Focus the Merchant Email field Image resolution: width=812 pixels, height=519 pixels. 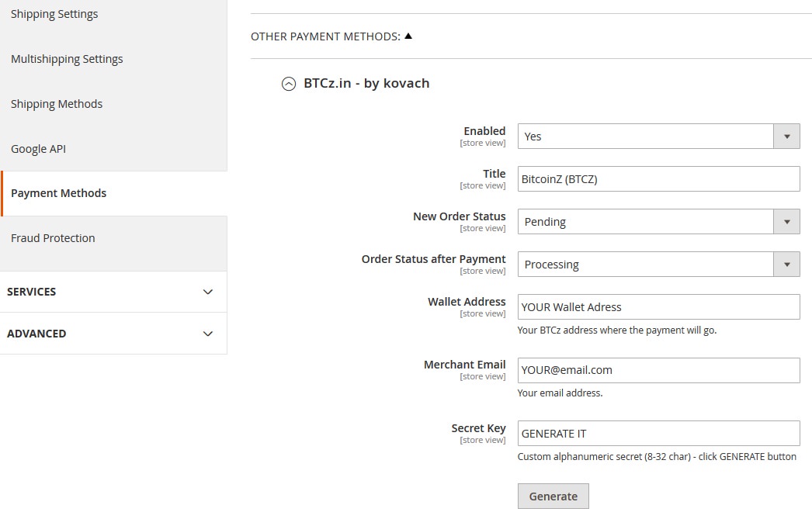(x=659, y=371)
